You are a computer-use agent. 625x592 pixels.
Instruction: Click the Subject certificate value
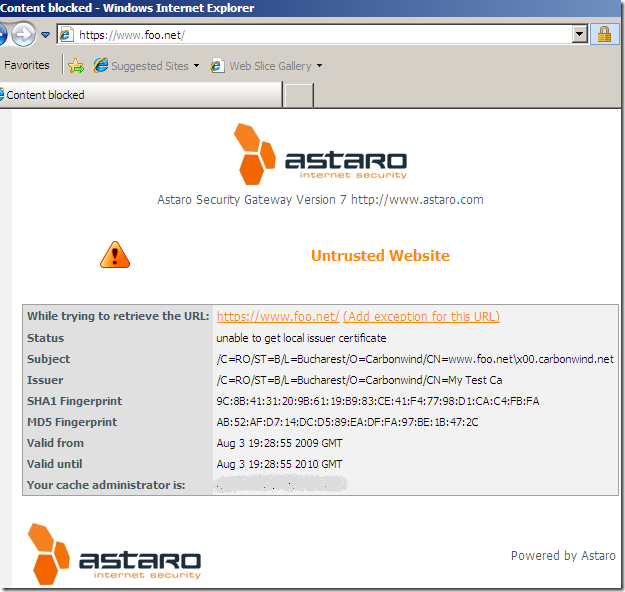415,359
